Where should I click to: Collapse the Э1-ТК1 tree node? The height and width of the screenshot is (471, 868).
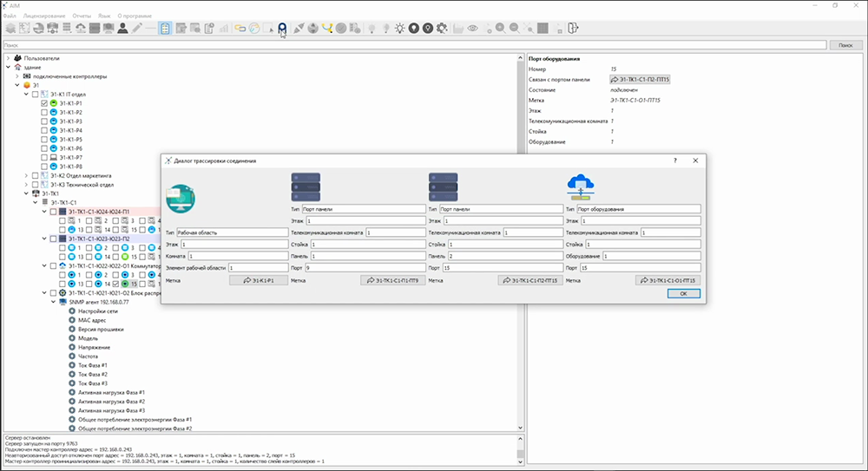click(25, 193)
